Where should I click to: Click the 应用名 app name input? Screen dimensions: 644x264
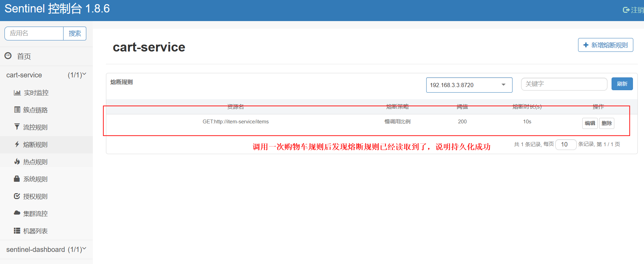click(34, 34)
